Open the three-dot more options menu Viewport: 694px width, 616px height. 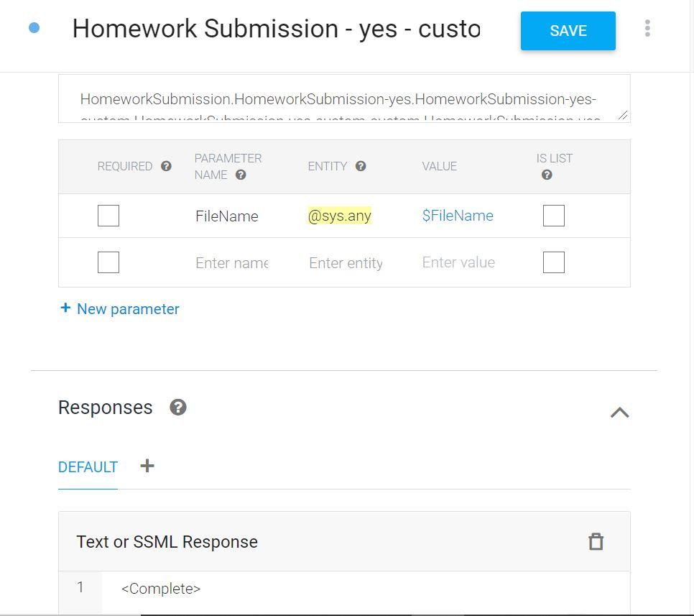(647, 28)
